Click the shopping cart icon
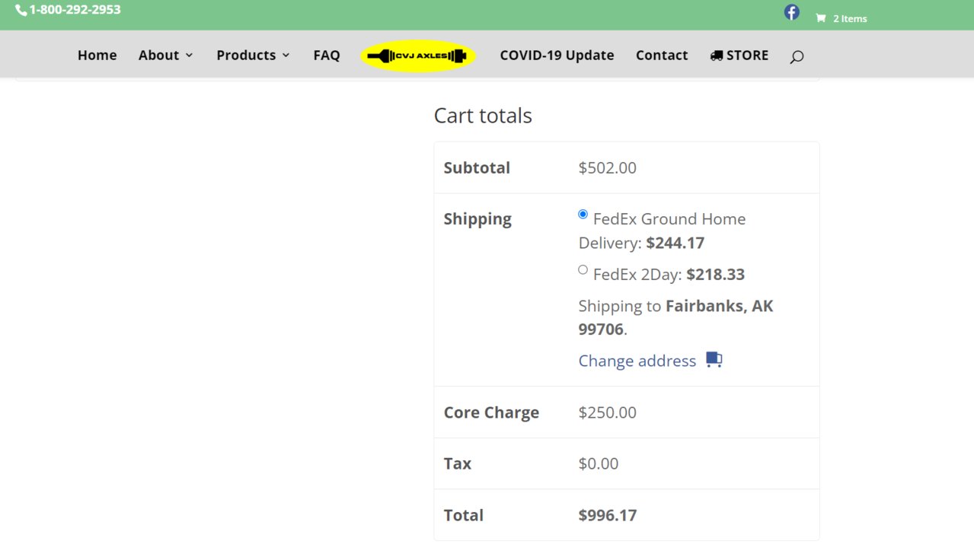This screenshot has height=560, width=974. 820,18
